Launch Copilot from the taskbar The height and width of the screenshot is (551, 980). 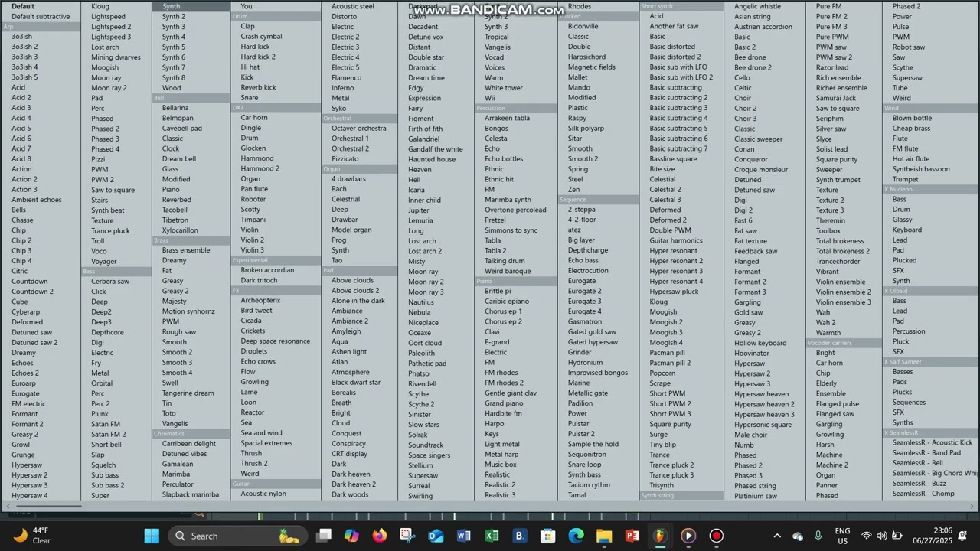[x=351, y=536]
